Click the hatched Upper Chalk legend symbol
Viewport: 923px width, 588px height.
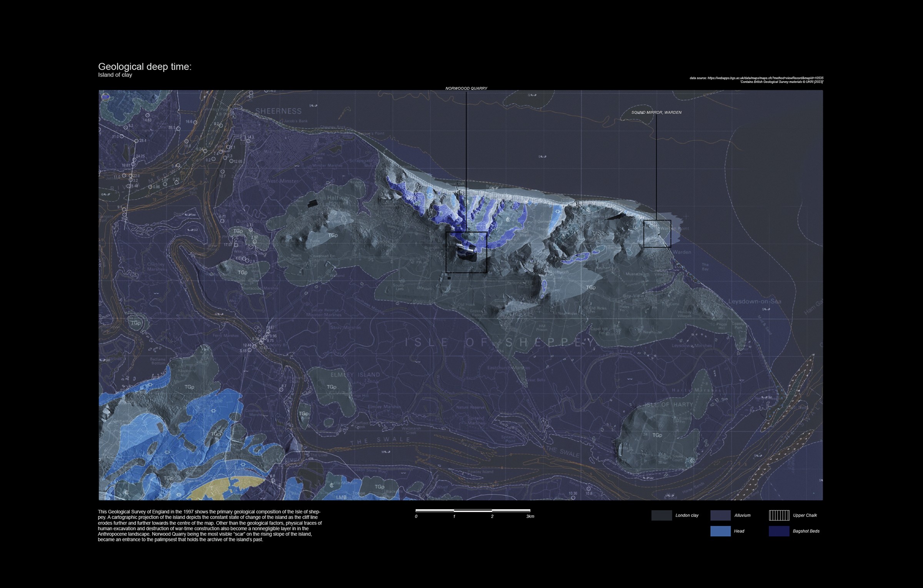click(x=779, y=515)
